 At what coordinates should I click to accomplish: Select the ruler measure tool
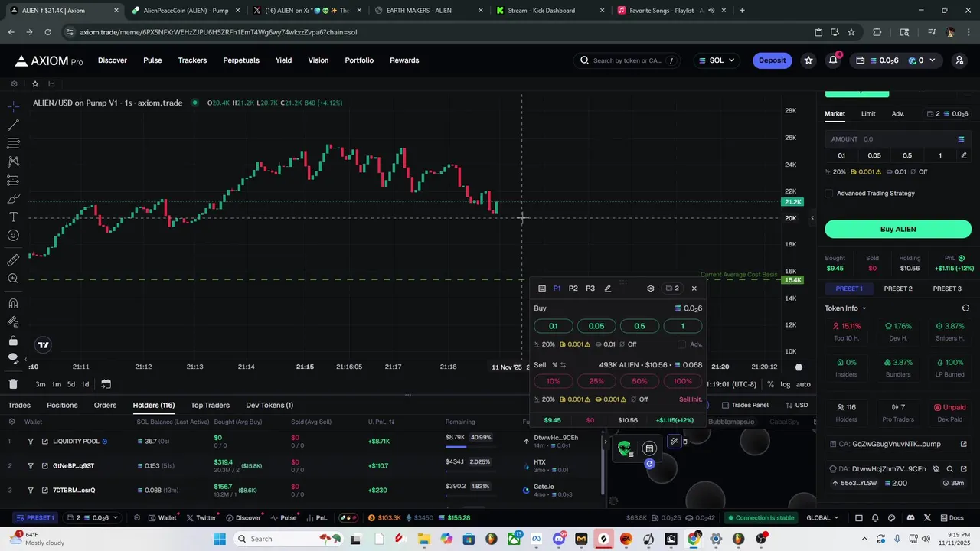(13, 260)
